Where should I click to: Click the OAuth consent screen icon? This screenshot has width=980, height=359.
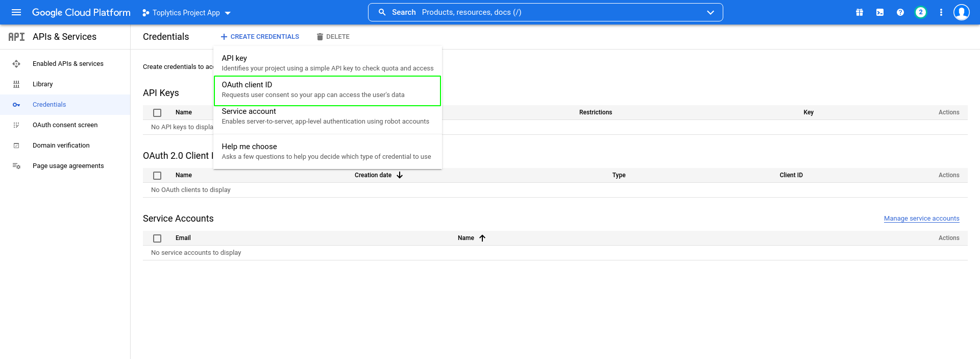[16, 125]
